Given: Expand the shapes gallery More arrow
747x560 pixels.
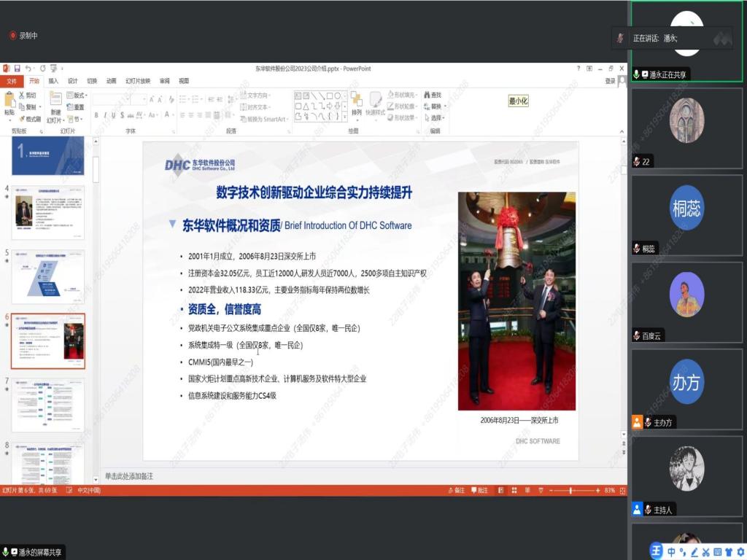Looking at the screenshot, I should [345, 117].
